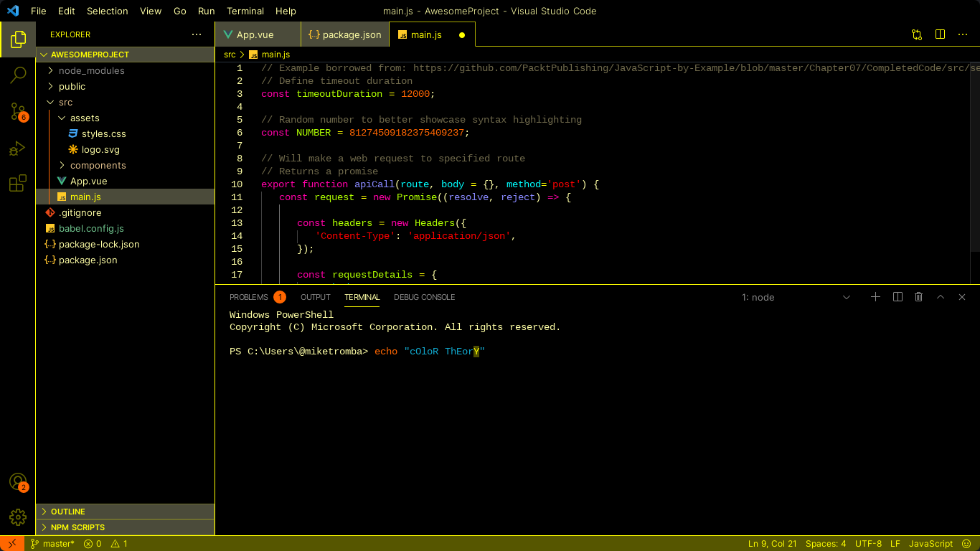Open .gitignore in the explorer
Screen dimensions: 980x551
click(125, 212)
